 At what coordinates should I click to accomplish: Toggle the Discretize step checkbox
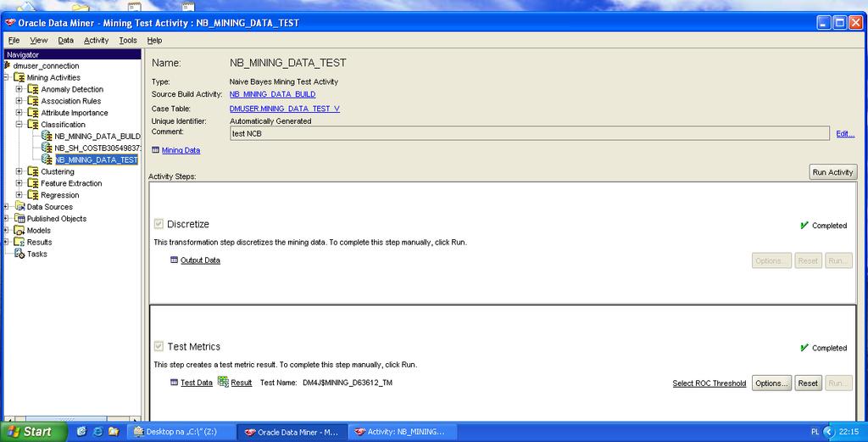pos(159,224)
